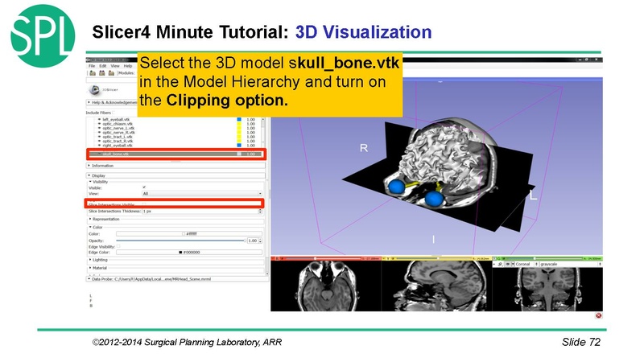The height and width of the screenshot is (362, 644).
Task: Toggle eye icon for left_eyeball.vtk
Action: point(99,119)
